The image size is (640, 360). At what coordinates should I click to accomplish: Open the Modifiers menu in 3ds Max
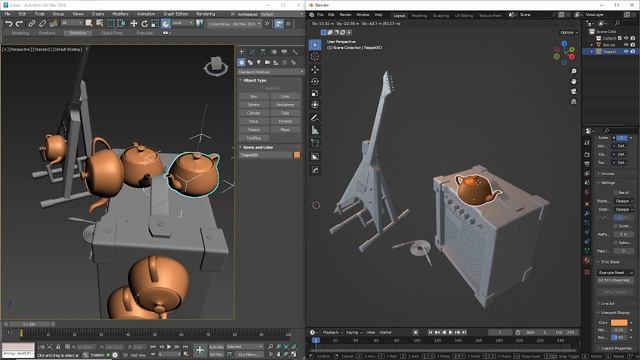(120, 14)
